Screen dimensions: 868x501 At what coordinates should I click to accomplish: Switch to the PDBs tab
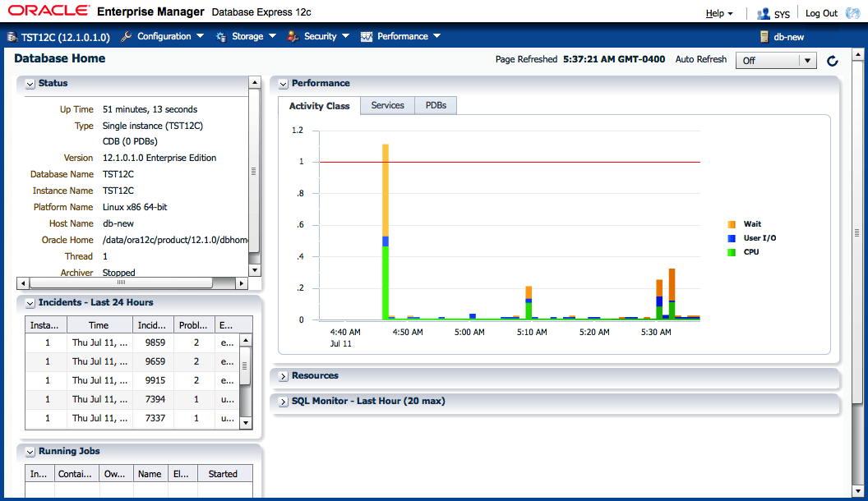tap(436, 105)
